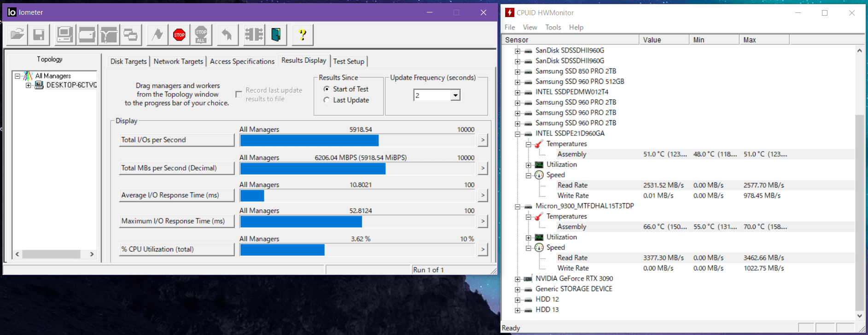Open the Help menu in HWMonitor
Image resolution: width=868 pixels, height=335 pixels.
(x=576, y=27)
